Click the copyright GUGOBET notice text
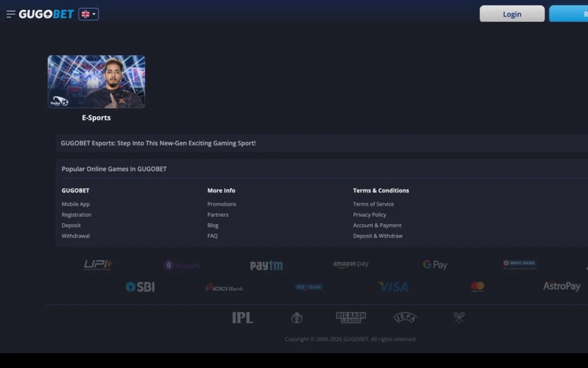 [350, 339]
